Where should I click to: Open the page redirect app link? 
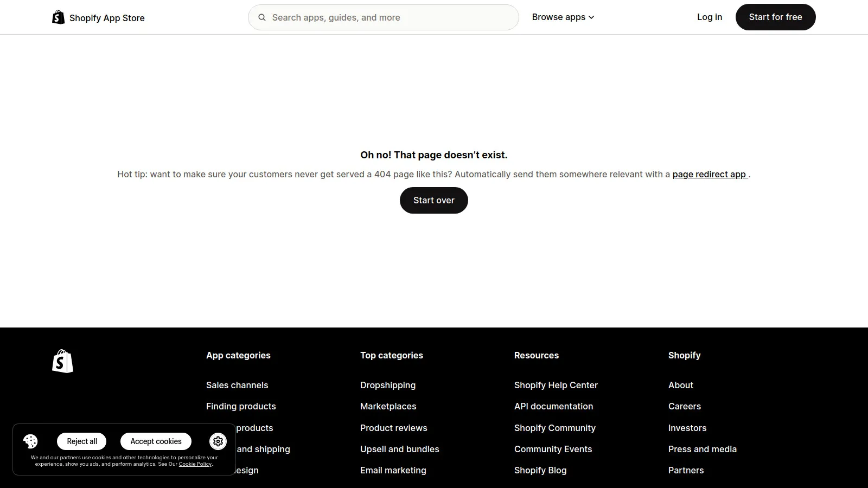click(x=710, y=174)
